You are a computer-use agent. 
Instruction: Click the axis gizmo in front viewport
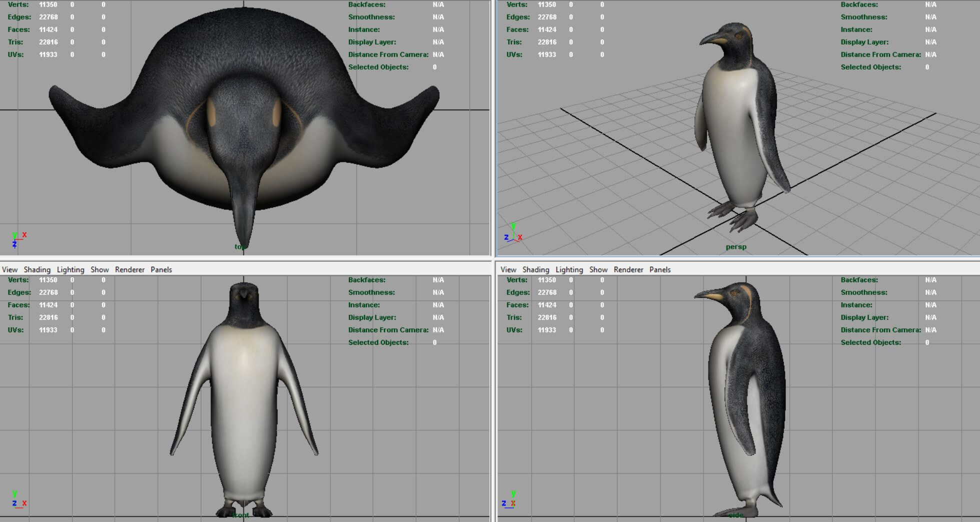(x=18, y=500)
